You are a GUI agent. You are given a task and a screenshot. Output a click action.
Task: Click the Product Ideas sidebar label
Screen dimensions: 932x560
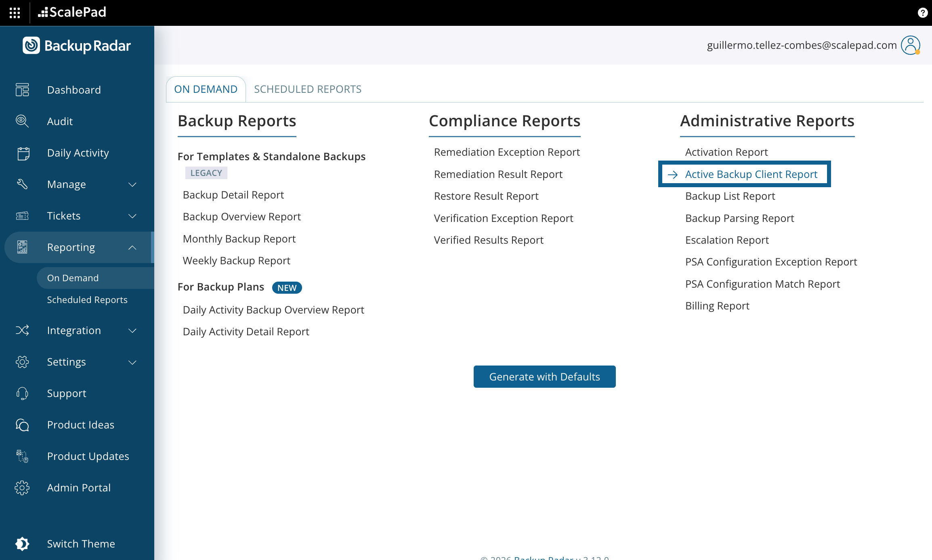(x=81, y=425)
